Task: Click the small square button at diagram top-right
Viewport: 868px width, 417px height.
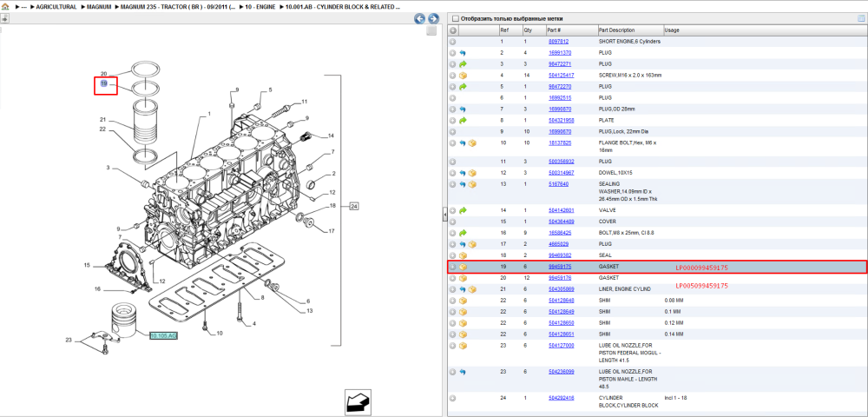Action: coord(431,31)
